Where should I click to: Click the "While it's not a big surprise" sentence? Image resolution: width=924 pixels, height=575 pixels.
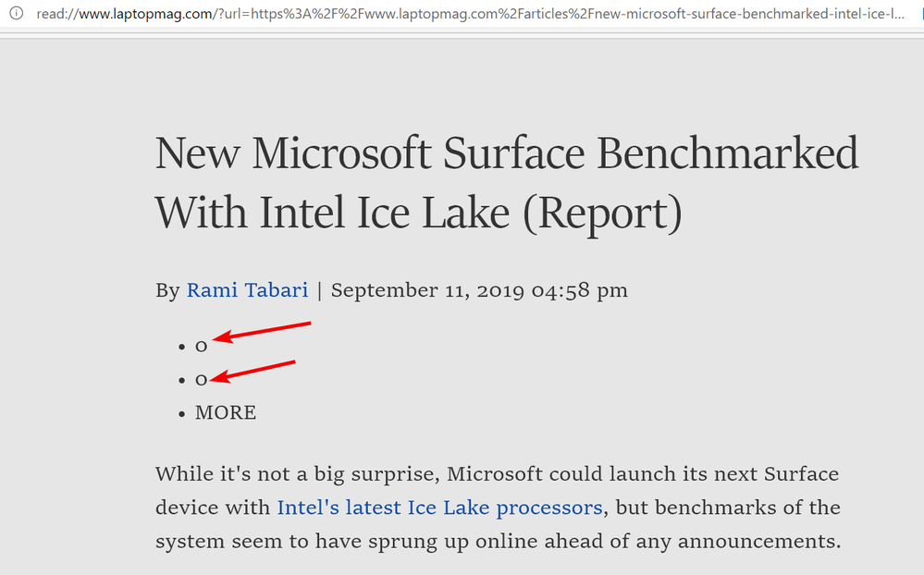(x=296, y=474)
